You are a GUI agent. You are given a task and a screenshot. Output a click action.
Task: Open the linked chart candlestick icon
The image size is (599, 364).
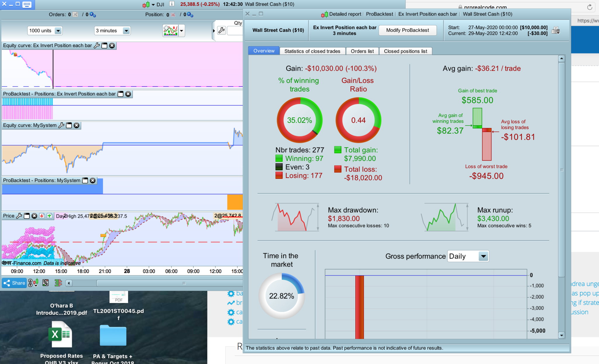pyautogui.click(x=33, y=283)
